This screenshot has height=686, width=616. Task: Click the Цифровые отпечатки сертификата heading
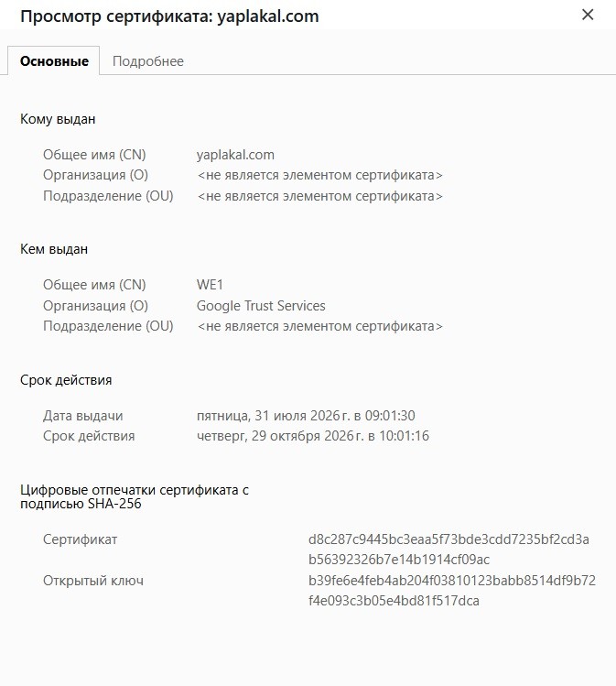point(135,496)
